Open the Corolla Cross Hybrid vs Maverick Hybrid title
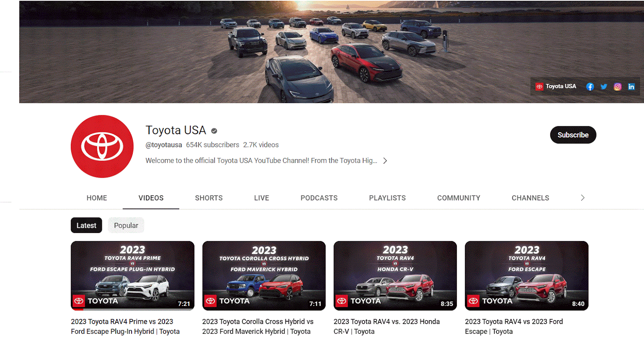The height and width of the screenshot is (339, 644). (x=258, y=327)
